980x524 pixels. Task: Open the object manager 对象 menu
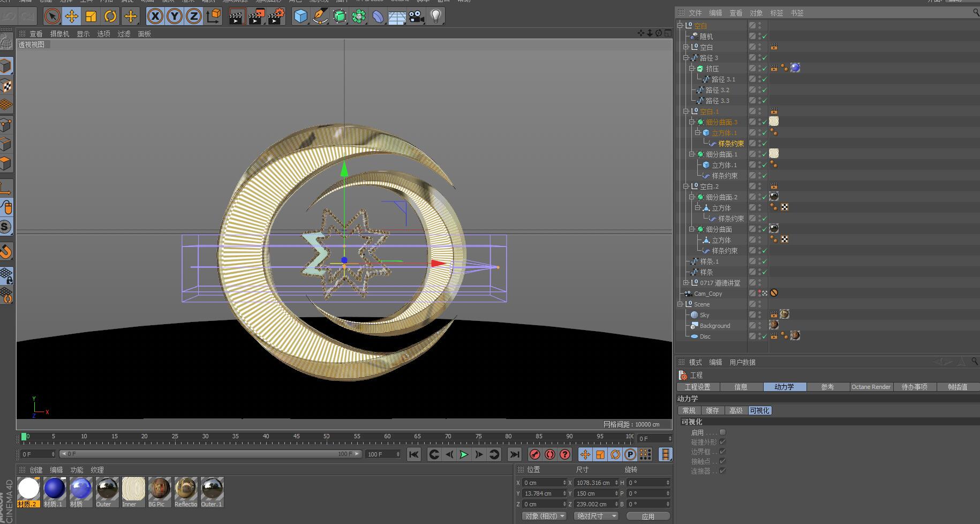point(756,13)
